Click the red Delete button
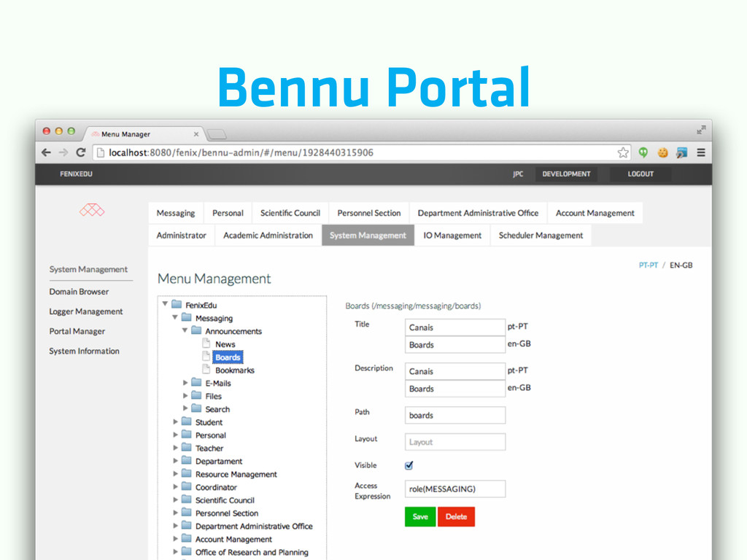Screen dimensions: 747x560 [456, 517]
